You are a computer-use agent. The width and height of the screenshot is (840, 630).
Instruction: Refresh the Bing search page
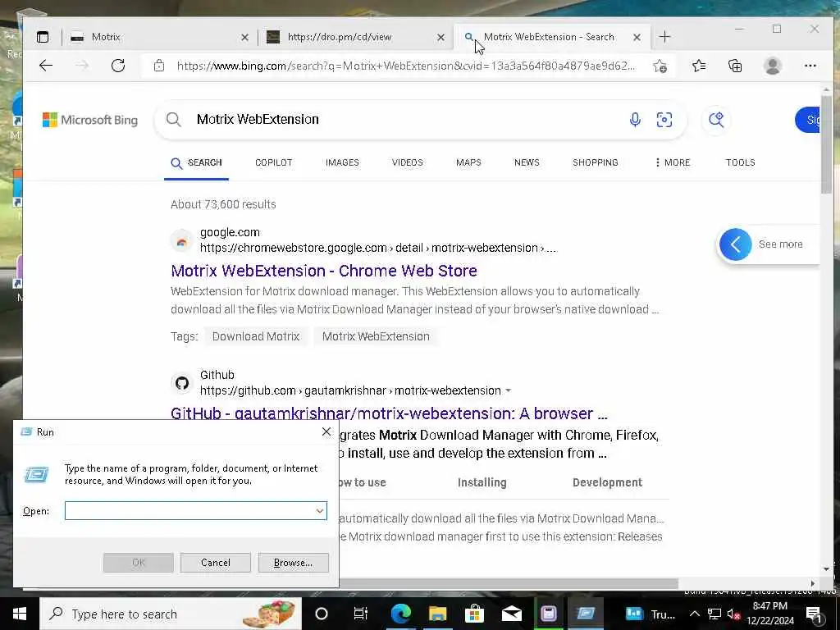click(x=118, y=66)
